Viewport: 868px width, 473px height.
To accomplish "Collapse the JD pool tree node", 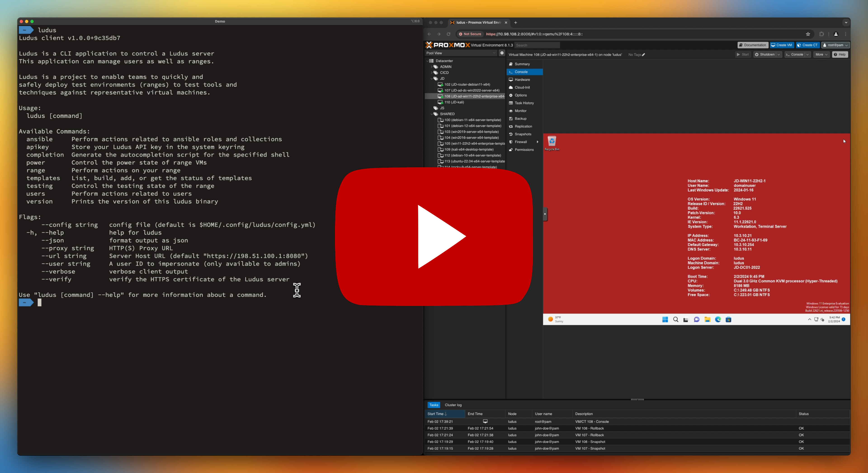I will [431, 78].
